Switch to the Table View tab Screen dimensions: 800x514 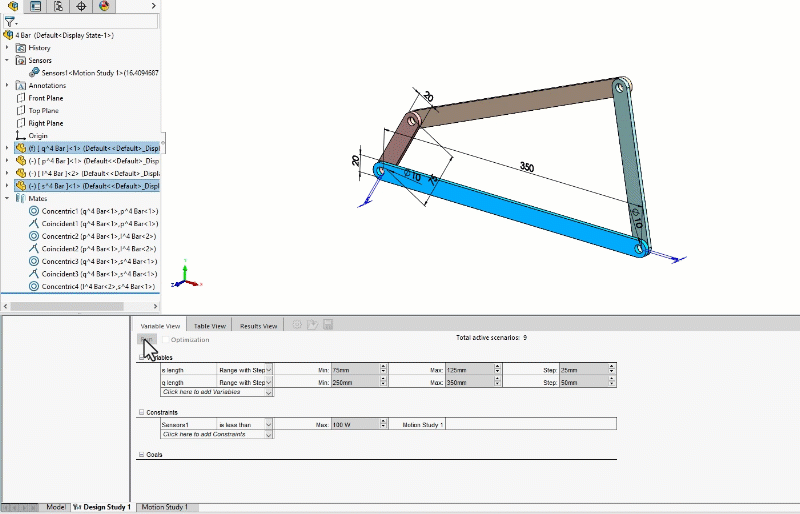209,325
